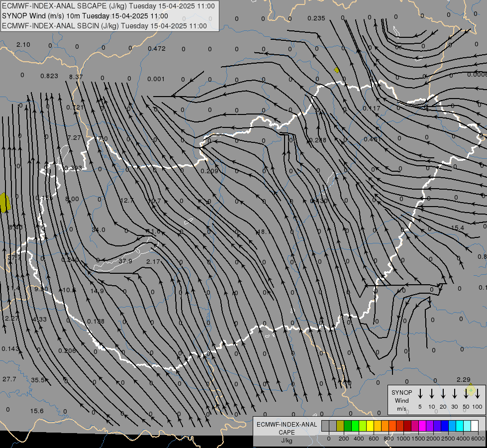Click the '15.6' value on the map
This screenshot has height=448, width=487.
(37, 411)
